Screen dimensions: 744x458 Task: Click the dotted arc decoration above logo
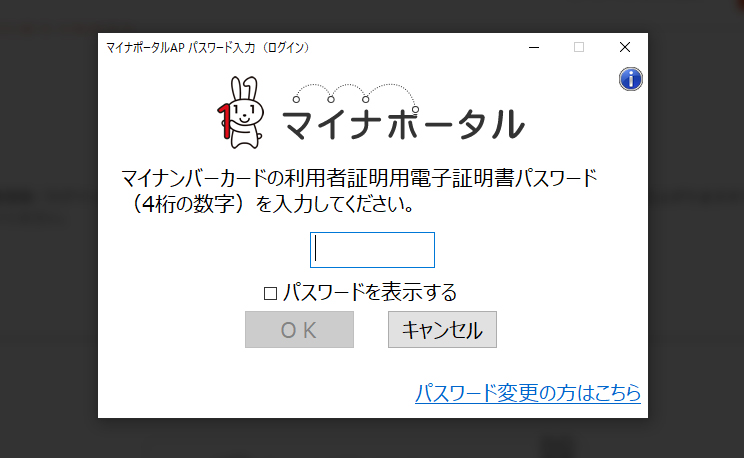pos(332,92)
